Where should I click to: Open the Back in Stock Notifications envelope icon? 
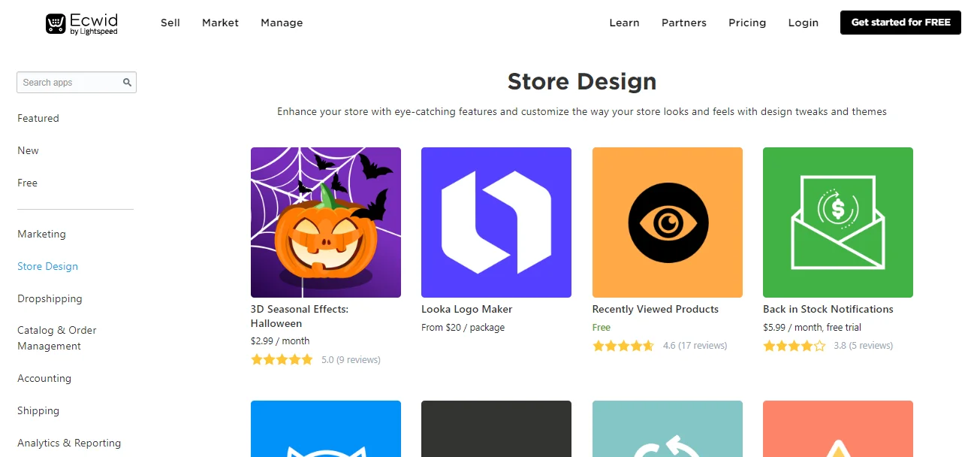point(838,222)
